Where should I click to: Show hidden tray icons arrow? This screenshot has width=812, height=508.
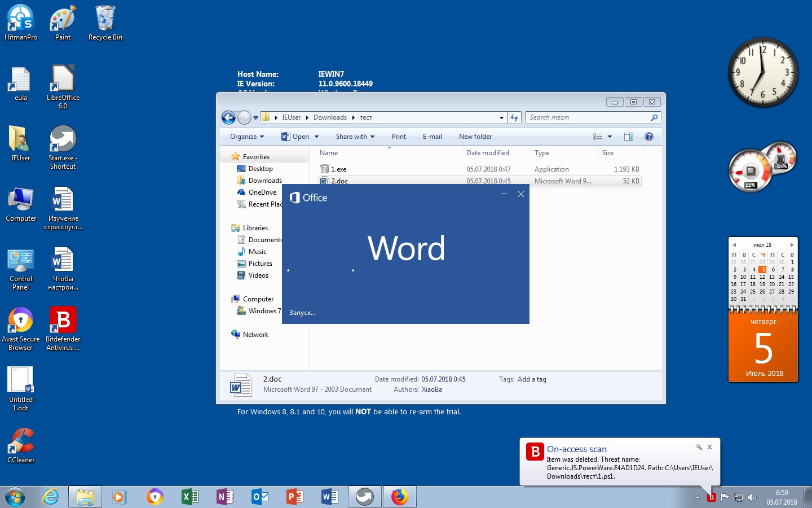[x=698, y=497]
